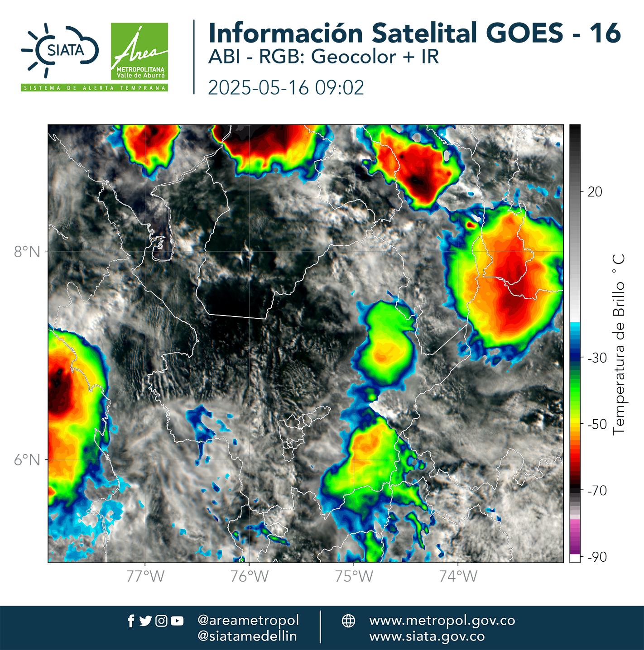
Task: Click the Instagram icon in footer
Action: tap(161, 621)
